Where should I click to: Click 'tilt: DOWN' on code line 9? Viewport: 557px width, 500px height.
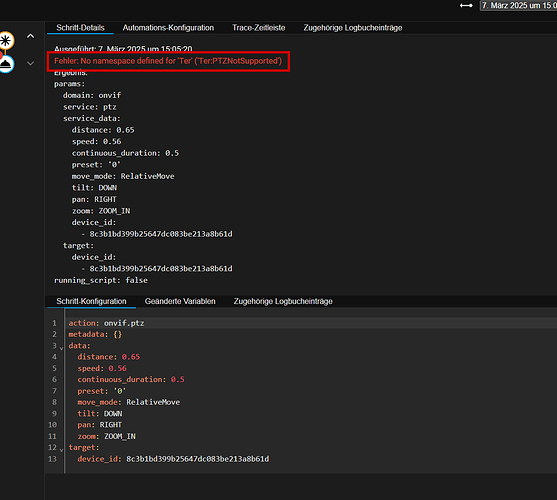click(100, 414)
